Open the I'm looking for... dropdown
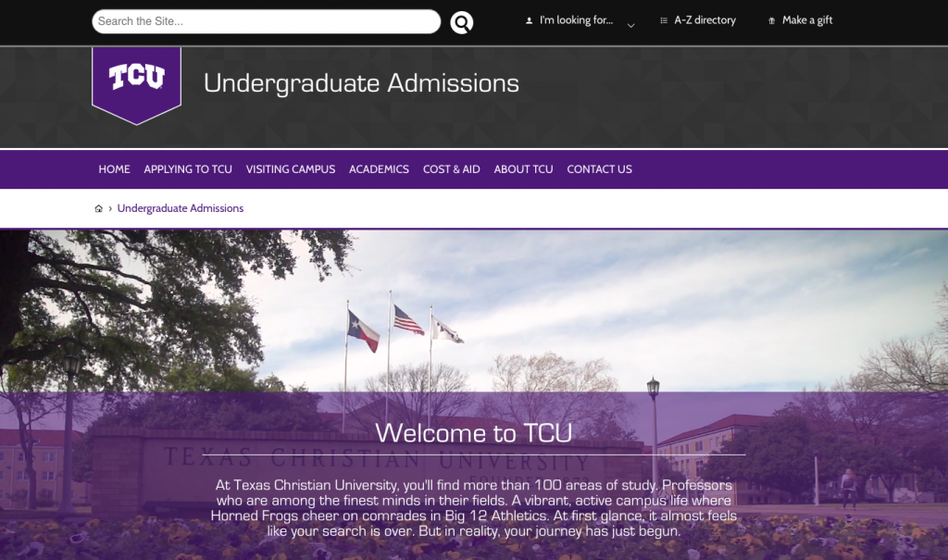 pos(576,20)
